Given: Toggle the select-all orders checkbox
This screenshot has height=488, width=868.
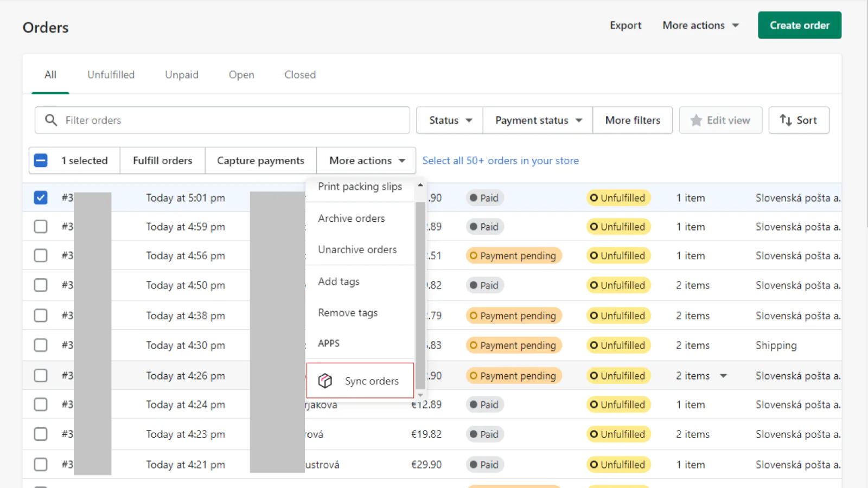Looking at the screenshot, I should 41,160.
